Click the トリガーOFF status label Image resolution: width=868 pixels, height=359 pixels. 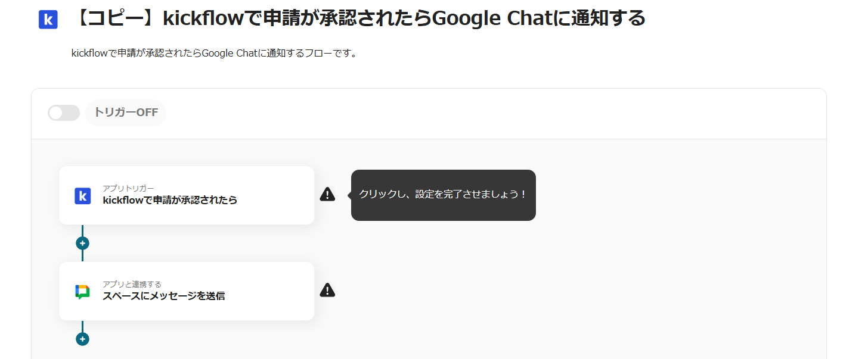(x=126, y=113)
